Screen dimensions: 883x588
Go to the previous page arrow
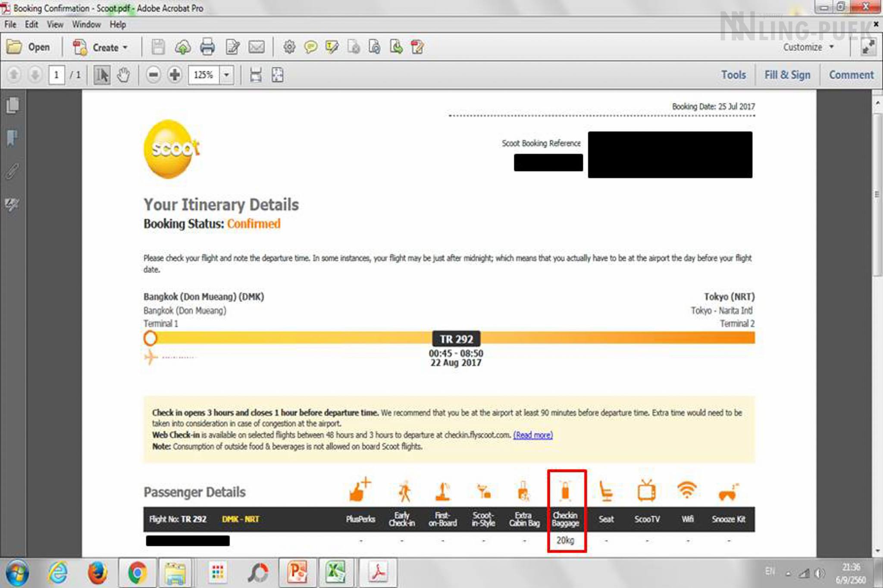(14, 75)
